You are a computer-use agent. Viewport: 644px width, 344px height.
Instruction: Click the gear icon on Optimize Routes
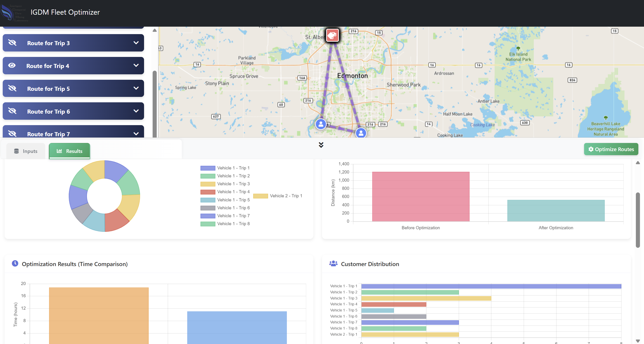[x=591, y=149]
